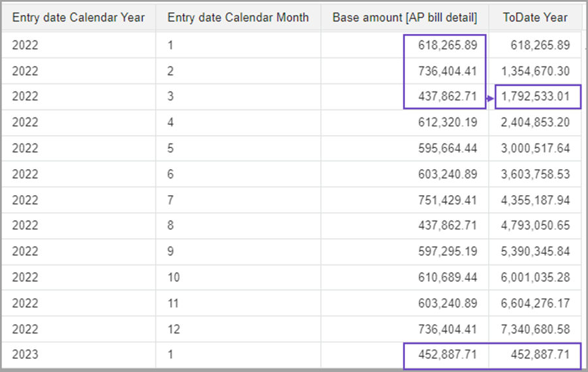The image size is (588, 372).
Task: Select the ToDate Year value 1,792,533.01
Action: [536, 97]
